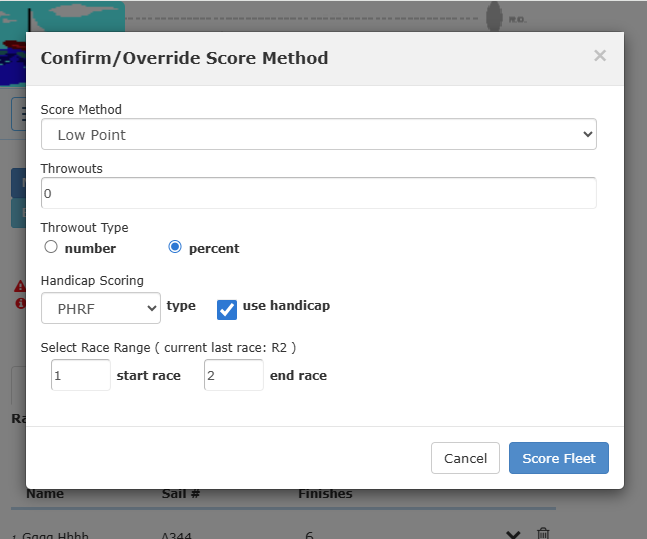Click the Handicap Scoring label
Screen dimensions: 647x539
pos(92,281)
